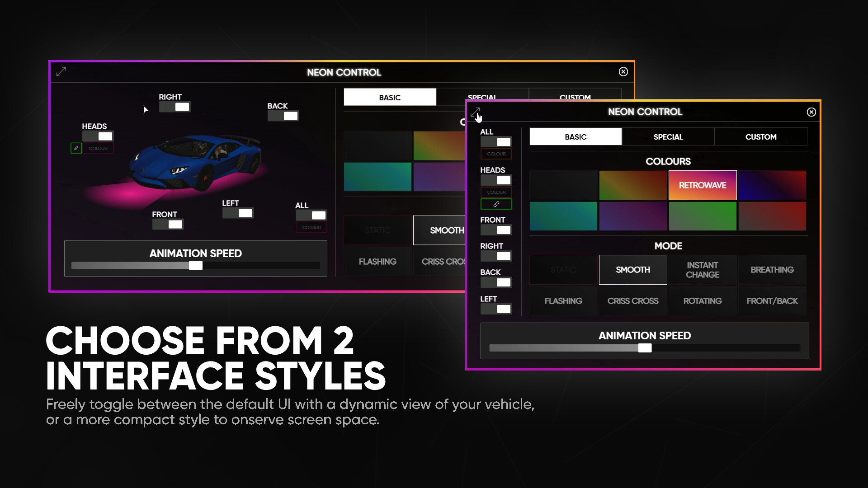Toggle the HEADS switch in the compact sidebar
Viewport: 868px width, 488px height.
[x=496, y=180]
